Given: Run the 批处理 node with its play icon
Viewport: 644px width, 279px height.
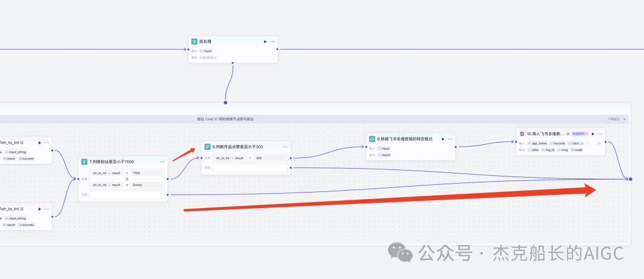Looking at the screenshot, I should [x=265, y=42].
